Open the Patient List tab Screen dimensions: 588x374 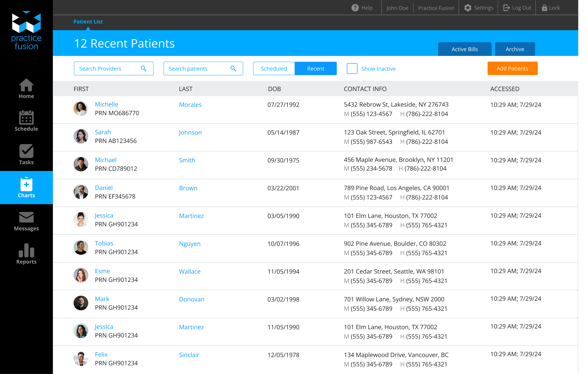88,22
